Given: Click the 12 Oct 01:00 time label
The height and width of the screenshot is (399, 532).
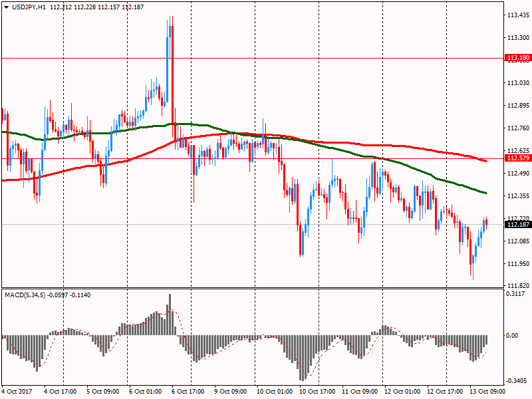Looking at the screenshot, I should 402,392.
